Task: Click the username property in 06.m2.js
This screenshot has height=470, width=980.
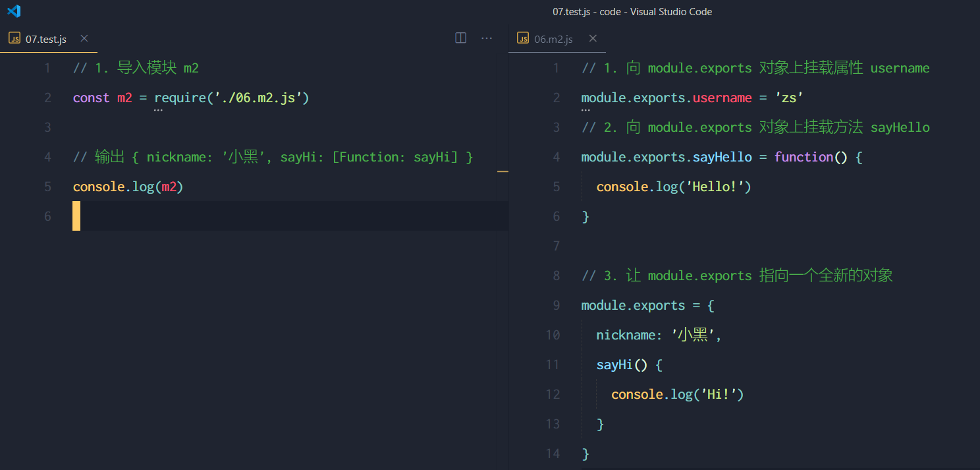Action: pyautogui.click(x=722, y=98)
